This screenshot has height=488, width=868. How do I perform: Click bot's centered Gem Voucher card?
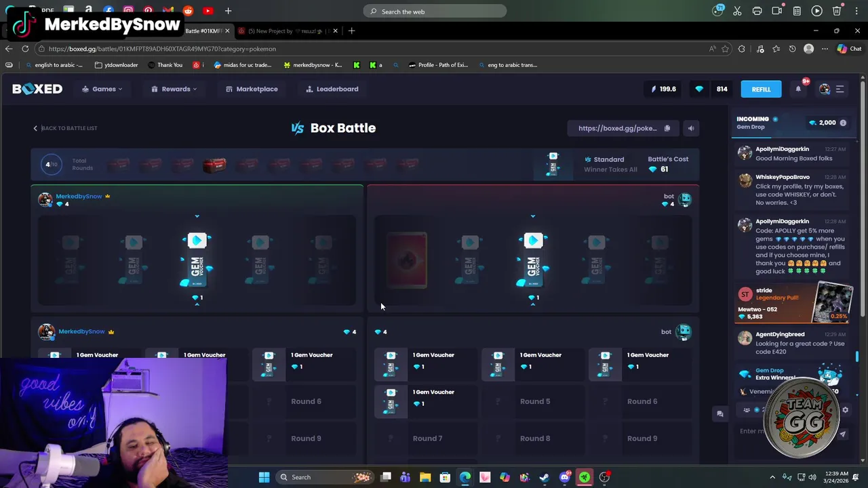pos(533,260)
